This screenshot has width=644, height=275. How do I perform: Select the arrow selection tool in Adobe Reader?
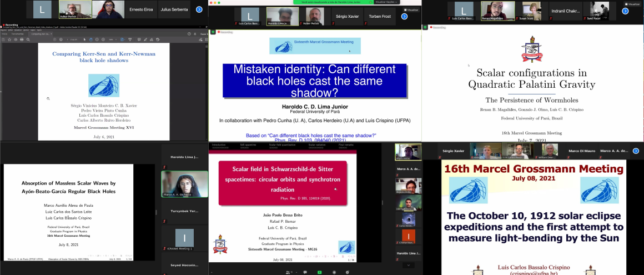tap(84, 39)
